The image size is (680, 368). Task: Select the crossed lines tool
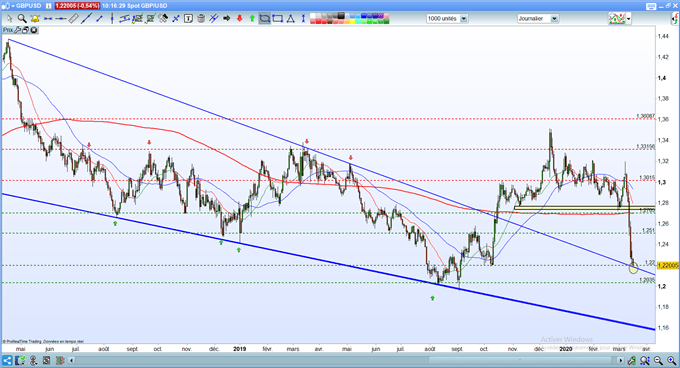176,19
